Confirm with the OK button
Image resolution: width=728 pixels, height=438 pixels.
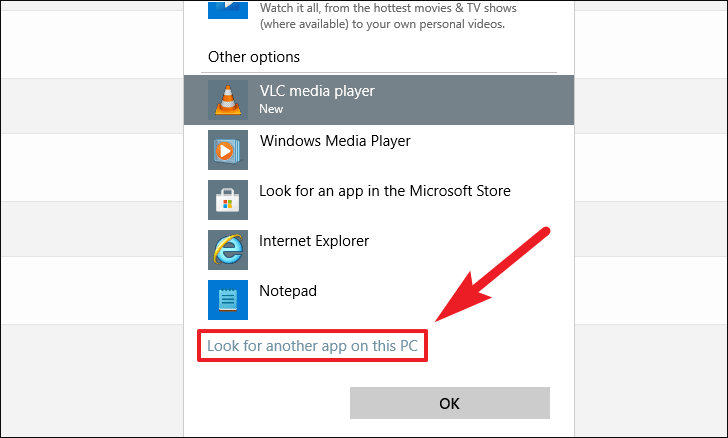pos(449,403)
